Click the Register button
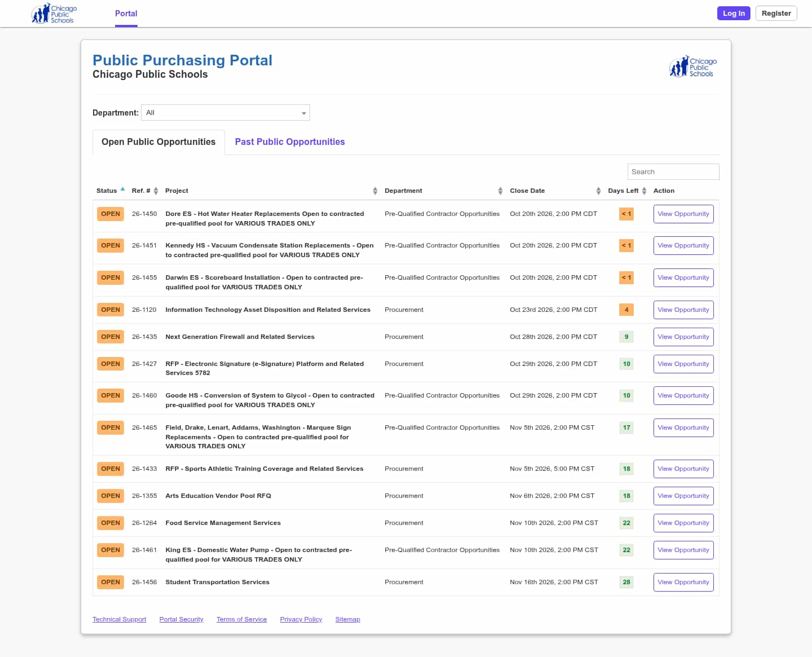 point(776,14)
